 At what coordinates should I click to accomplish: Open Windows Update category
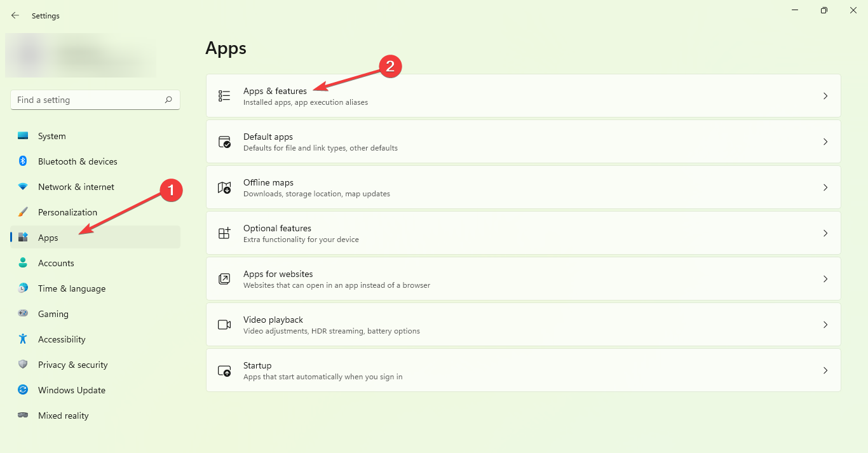(x=95, y=390)
